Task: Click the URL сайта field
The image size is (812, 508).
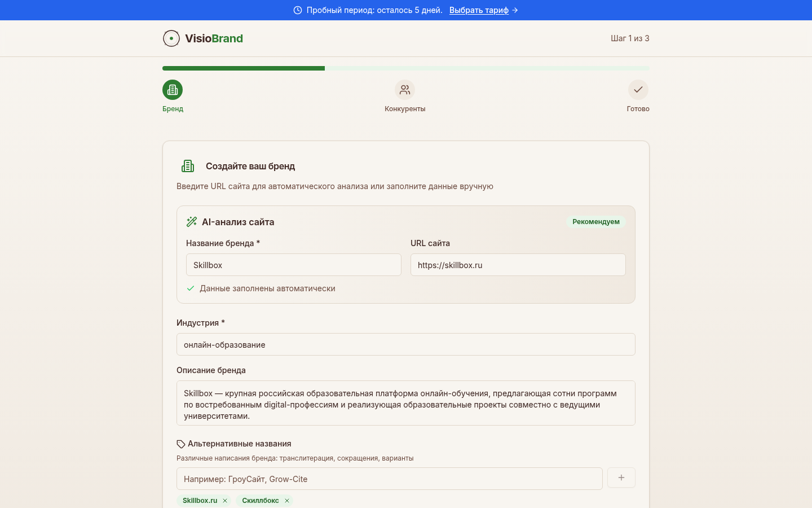Action: click(518, 265)
